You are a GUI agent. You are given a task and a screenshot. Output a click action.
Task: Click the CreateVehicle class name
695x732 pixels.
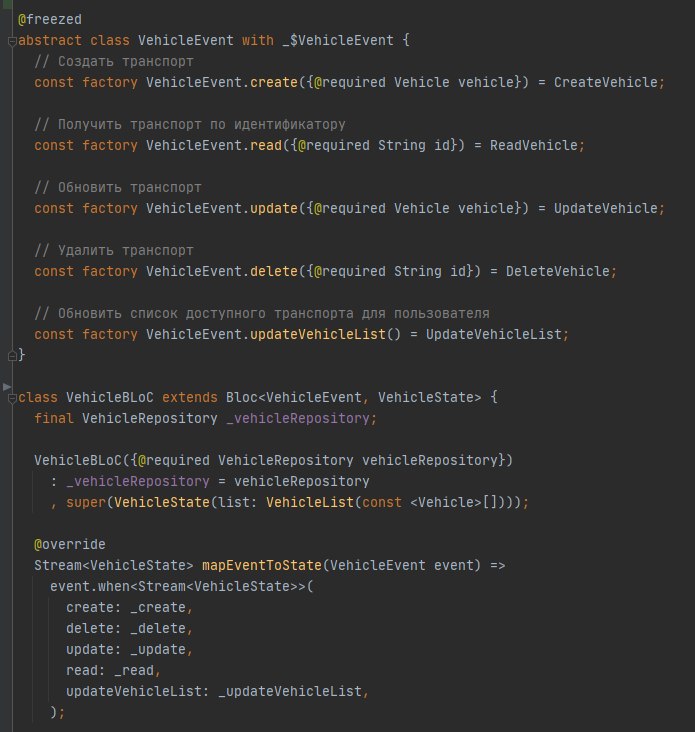pyautogui.click(x=606, y=83)
